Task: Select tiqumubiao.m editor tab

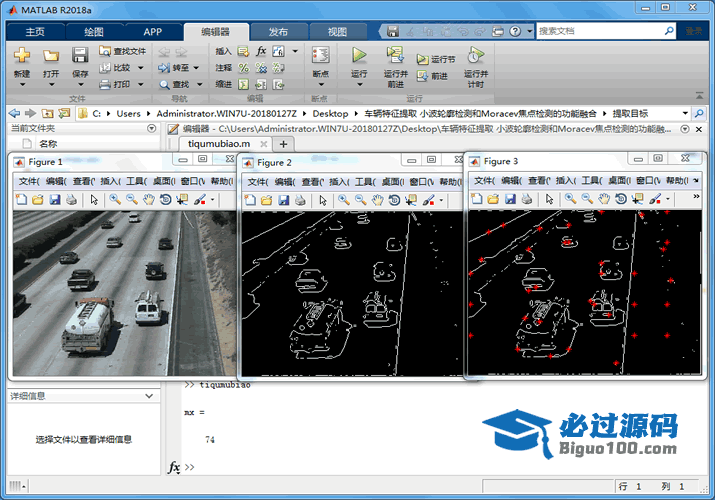Action: click(219, 144)
